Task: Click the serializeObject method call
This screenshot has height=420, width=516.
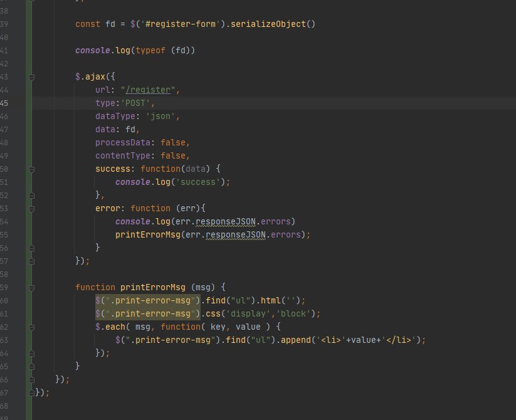Action: click(x=268, y=24)
